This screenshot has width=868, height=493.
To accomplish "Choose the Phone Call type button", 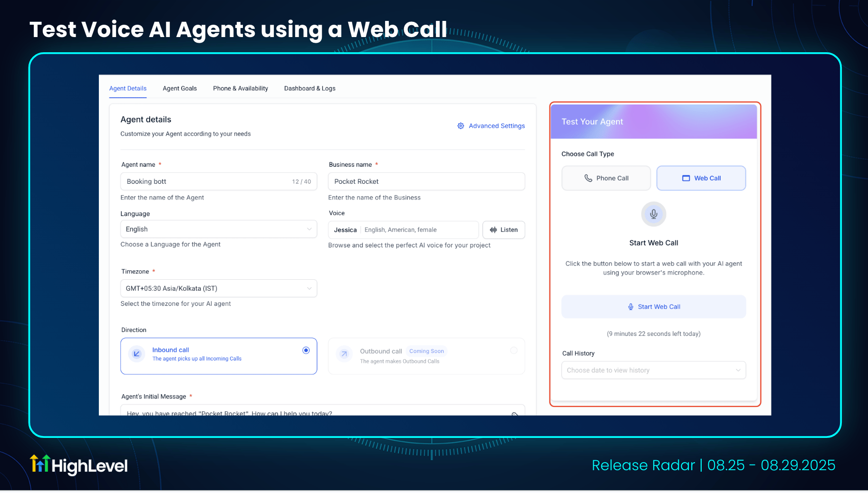I will [x=606, y=178].
